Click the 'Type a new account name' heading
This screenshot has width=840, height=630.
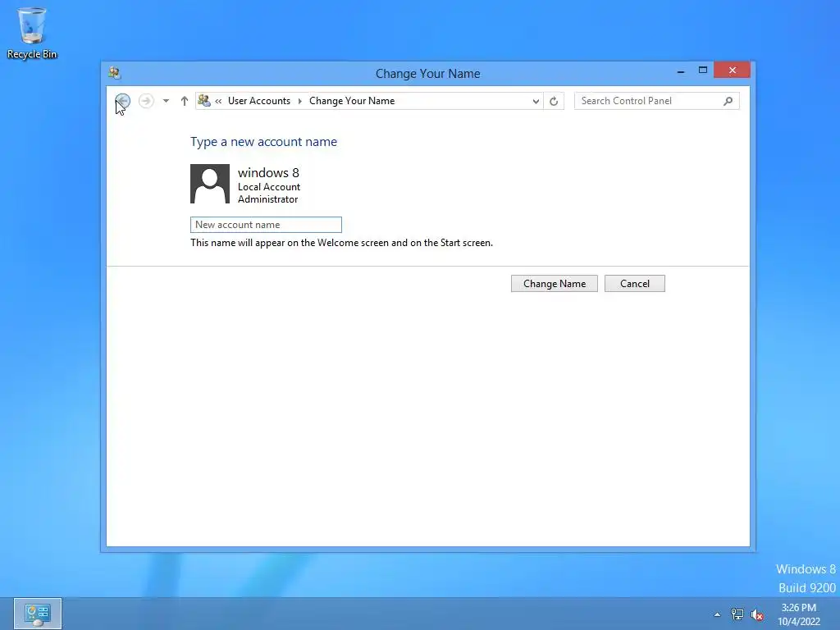[263, 141]
